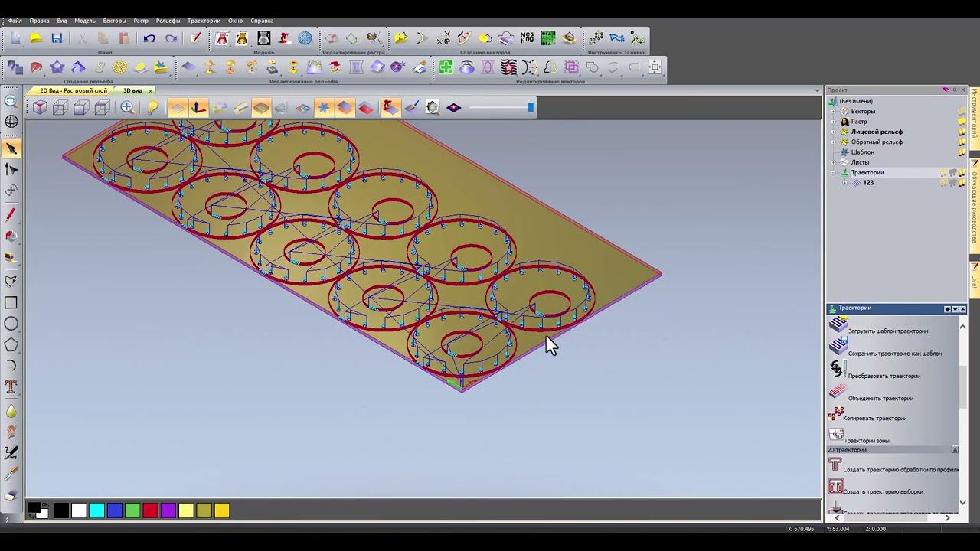The width and height of the screenshot is (980, 551).
Task: Open the Инструментарий side tab
Action: click(x=975, y=117)
